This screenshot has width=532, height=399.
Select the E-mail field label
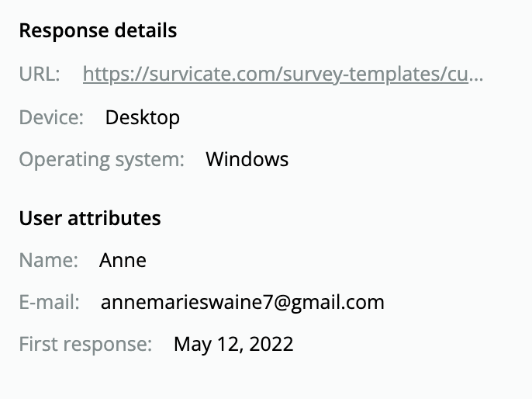49,302
